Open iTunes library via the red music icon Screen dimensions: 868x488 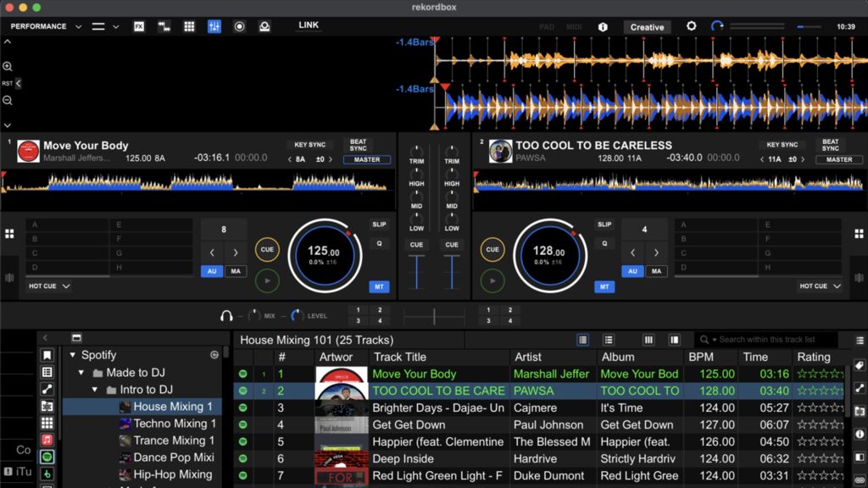47,439
